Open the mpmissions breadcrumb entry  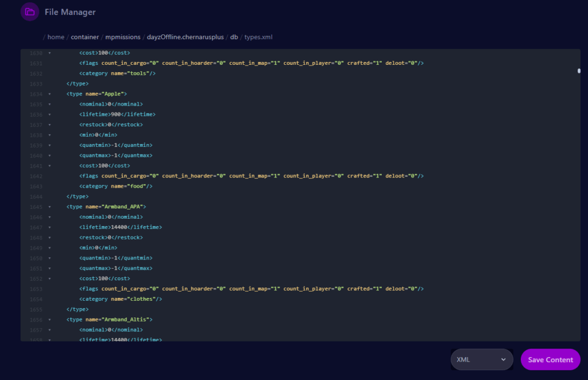(123, 37)
